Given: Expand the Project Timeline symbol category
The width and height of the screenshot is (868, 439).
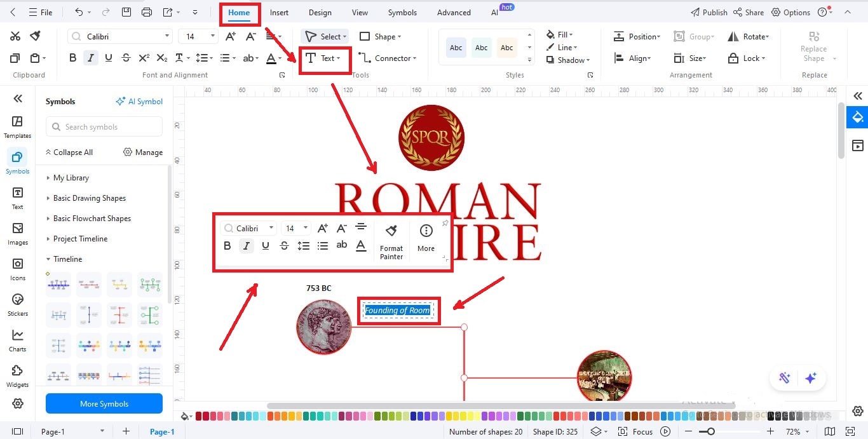Looking at the screenshot, I should (81, 238).
